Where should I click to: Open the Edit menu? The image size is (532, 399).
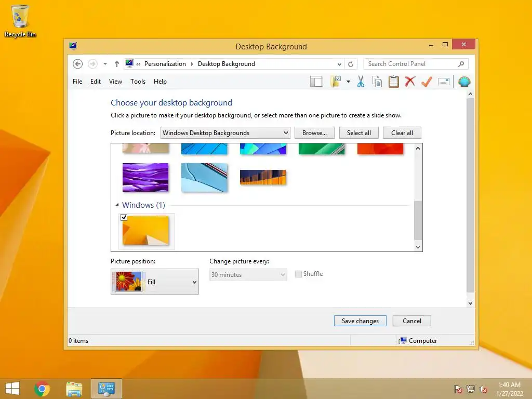pos(96,82)
